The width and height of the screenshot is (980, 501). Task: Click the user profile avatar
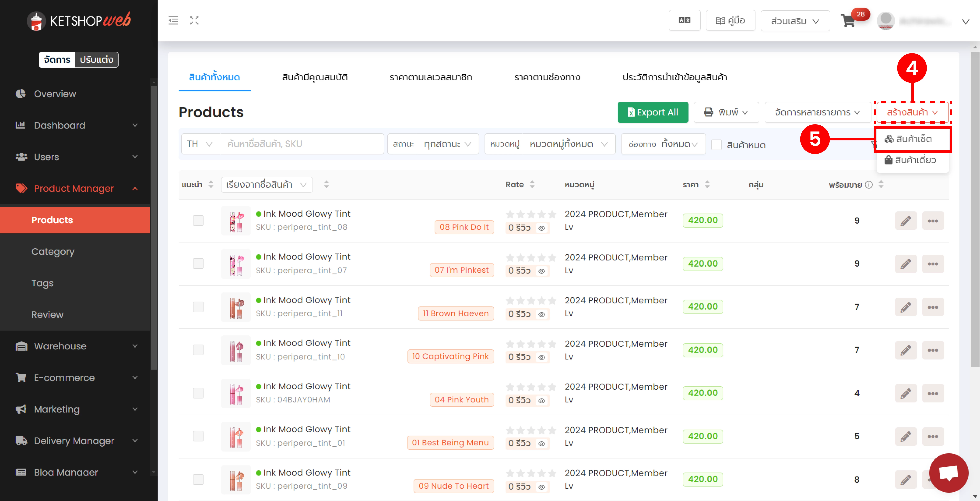pyautogui.click(x=886, y=21)
